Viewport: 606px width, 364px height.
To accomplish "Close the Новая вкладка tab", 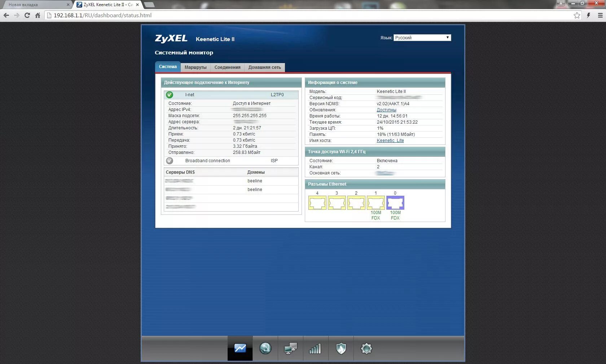I will [x=68, y=5].
